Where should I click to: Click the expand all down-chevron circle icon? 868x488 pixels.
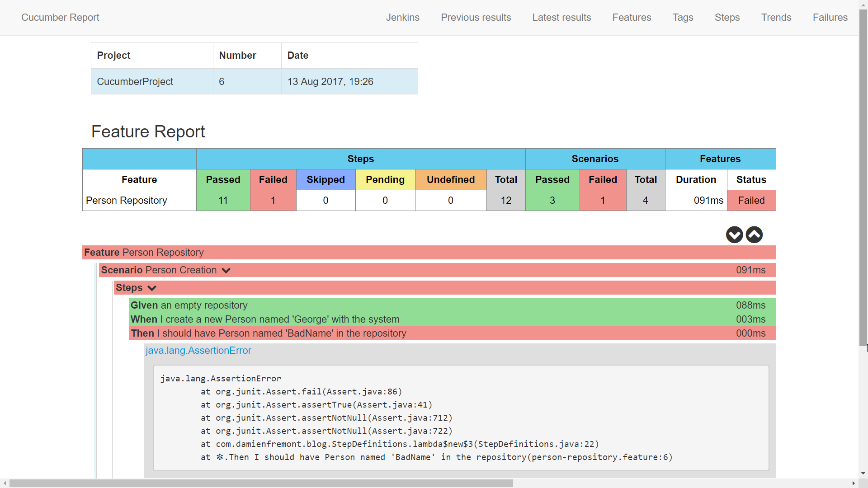pos(734,235)
